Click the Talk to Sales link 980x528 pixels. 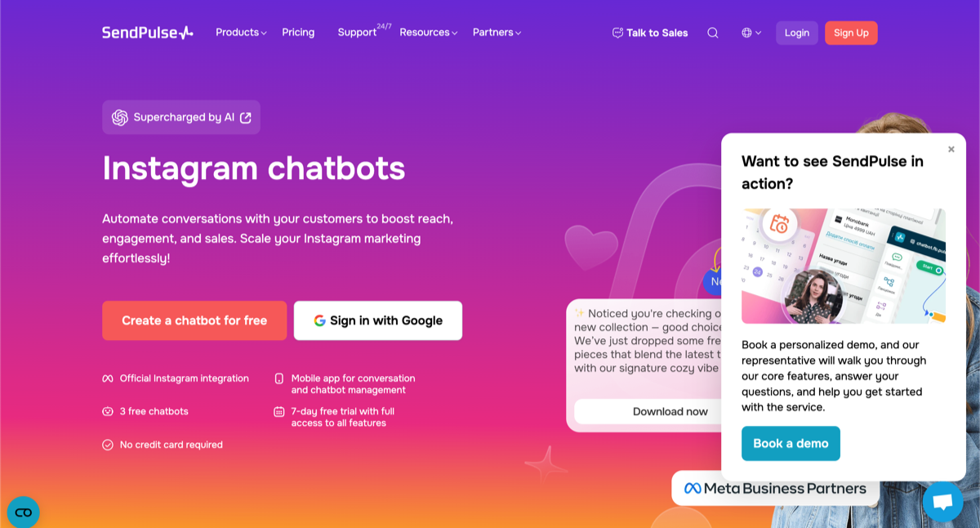coord(650,33)
